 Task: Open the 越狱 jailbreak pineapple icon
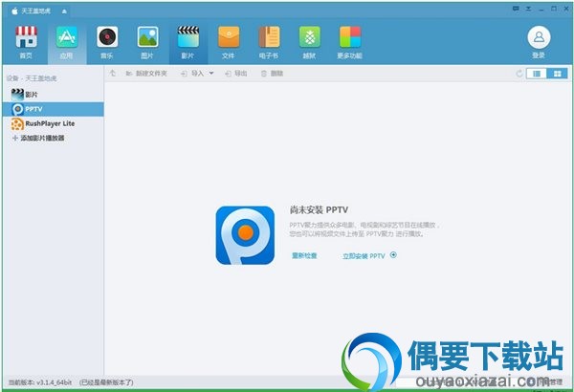[x=310, y=42]
